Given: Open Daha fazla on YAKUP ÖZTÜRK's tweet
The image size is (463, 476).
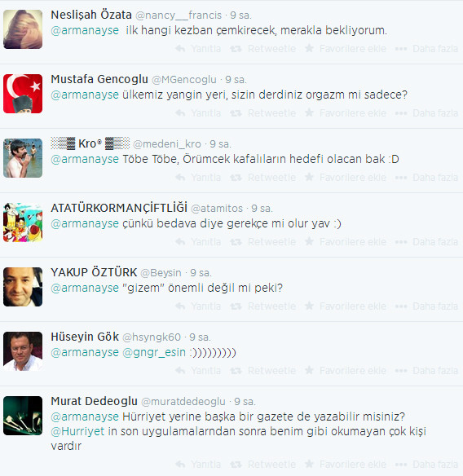Looking at the screenshot, I should pos(426,306).
